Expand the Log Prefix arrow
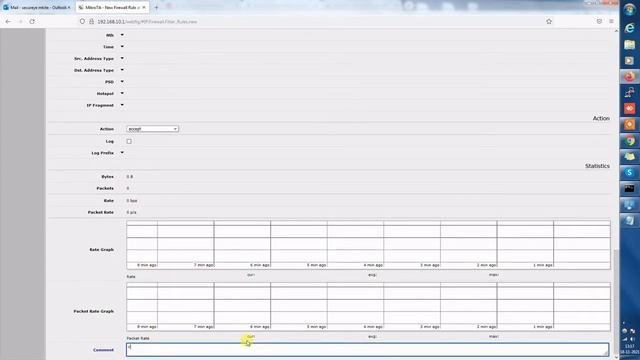This screenshot has width=640, height=360. click(122, 153)
